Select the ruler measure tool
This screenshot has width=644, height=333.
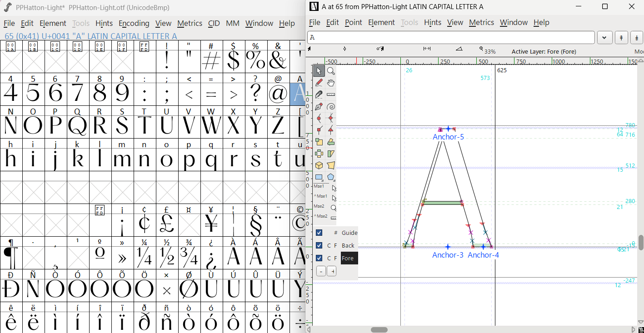(331, 94)
